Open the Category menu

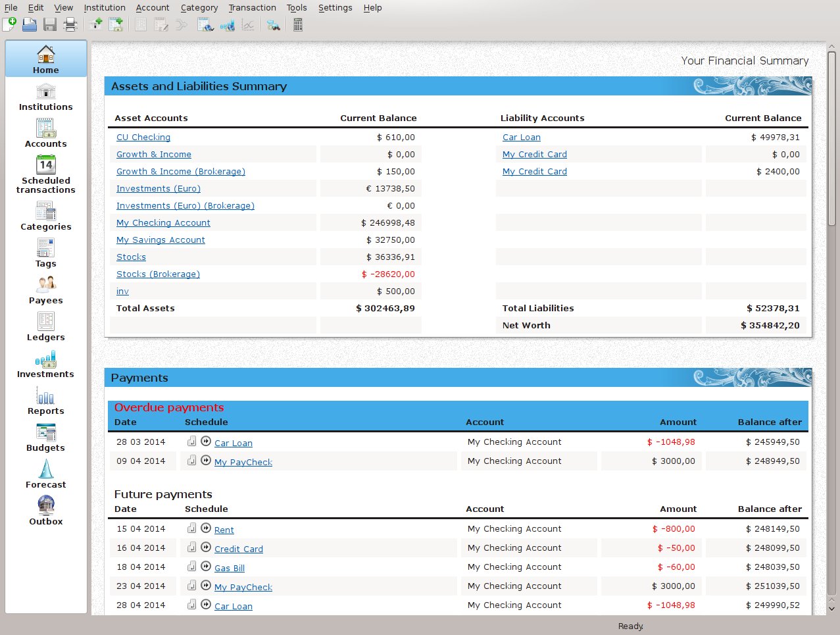(x=199, y=8)
